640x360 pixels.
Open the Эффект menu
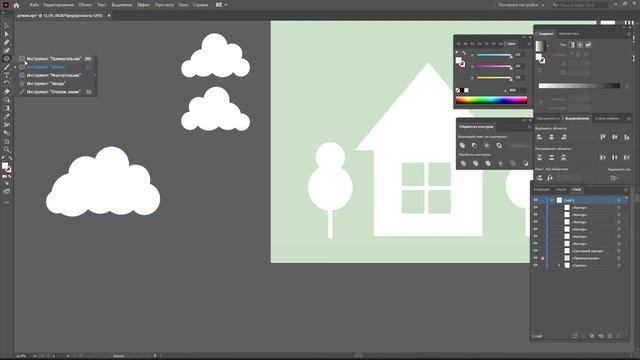(x=143, y=5)
